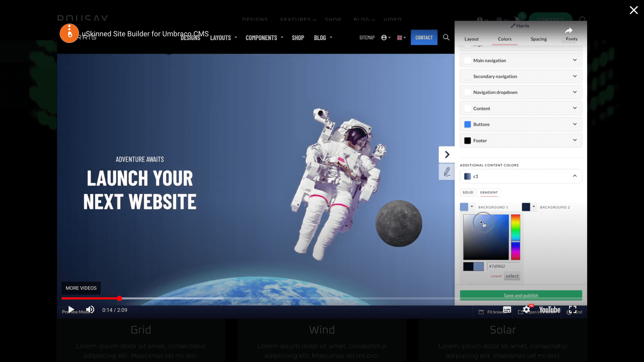
Task: Collapse the side panel with the arrow chevron
Action: click(447, 154)
